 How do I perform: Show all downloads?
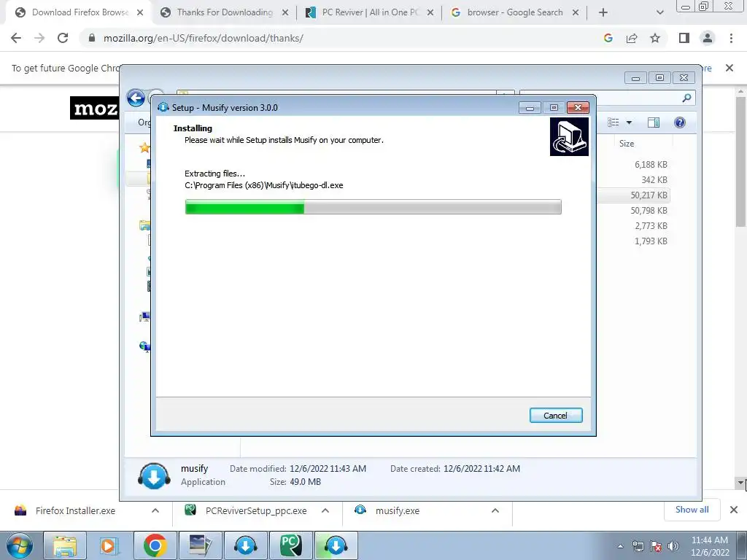pyautogui.click(x=692, y=510)
